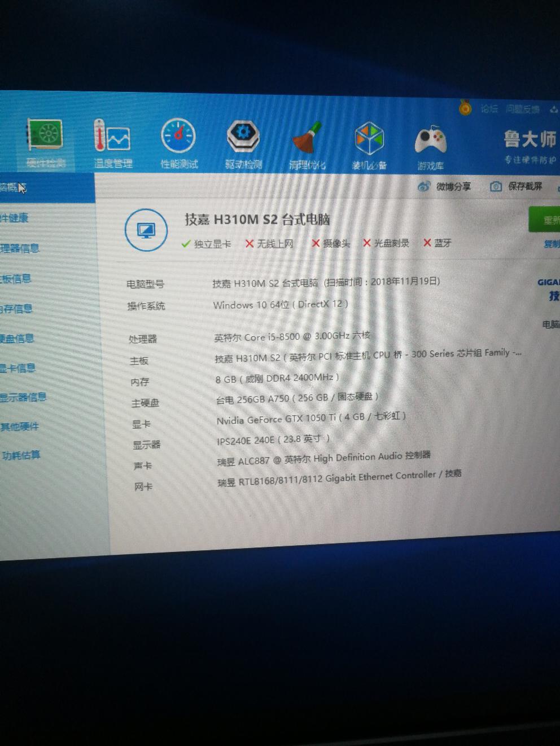Viewport: 560px width, 746px height.
Task: Select 显卡信息 sidebar item
Action: pos(17,368)
